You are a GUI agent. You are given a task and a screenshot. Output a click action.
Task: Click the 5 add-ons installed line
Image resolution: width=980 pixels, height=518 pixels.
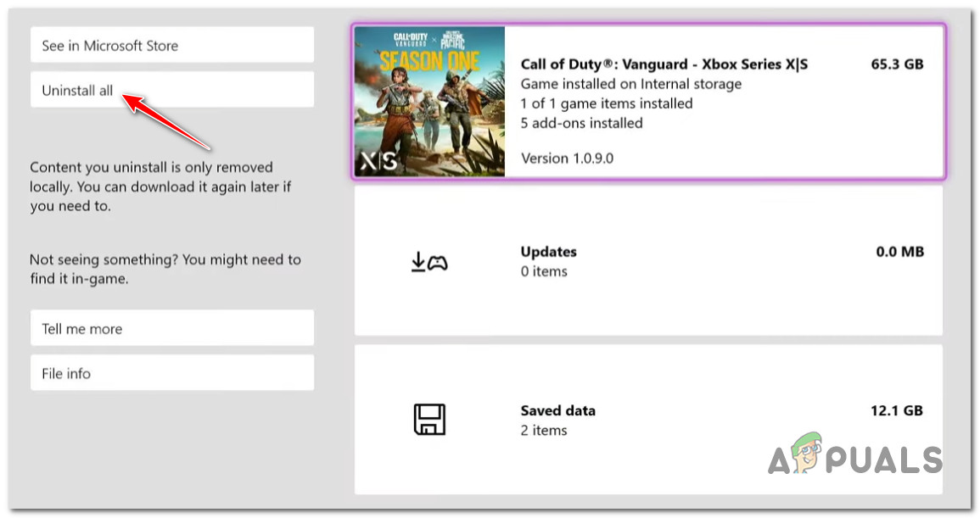[581, 122]
